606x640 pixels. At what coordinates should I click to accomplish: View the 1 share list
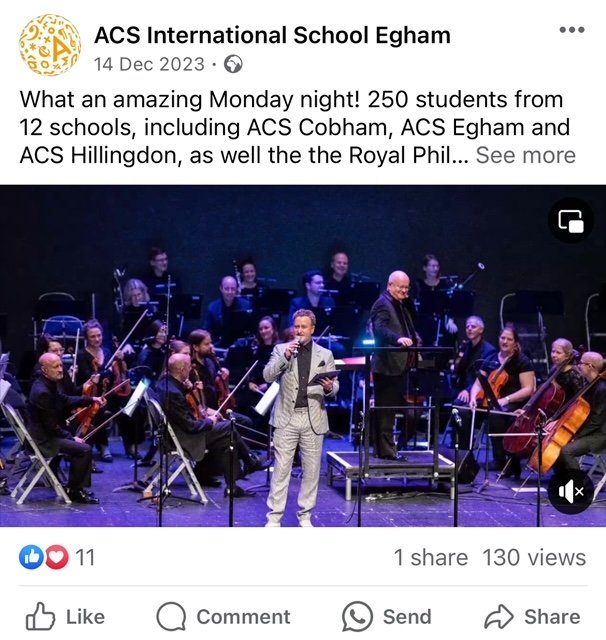[431, 558]
